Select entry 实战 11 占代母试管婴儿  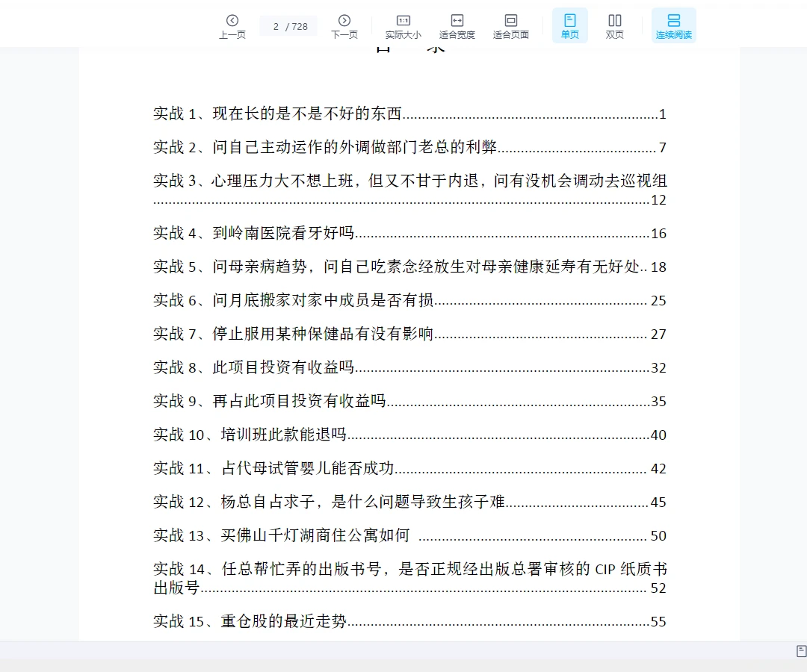click(409, 468)
